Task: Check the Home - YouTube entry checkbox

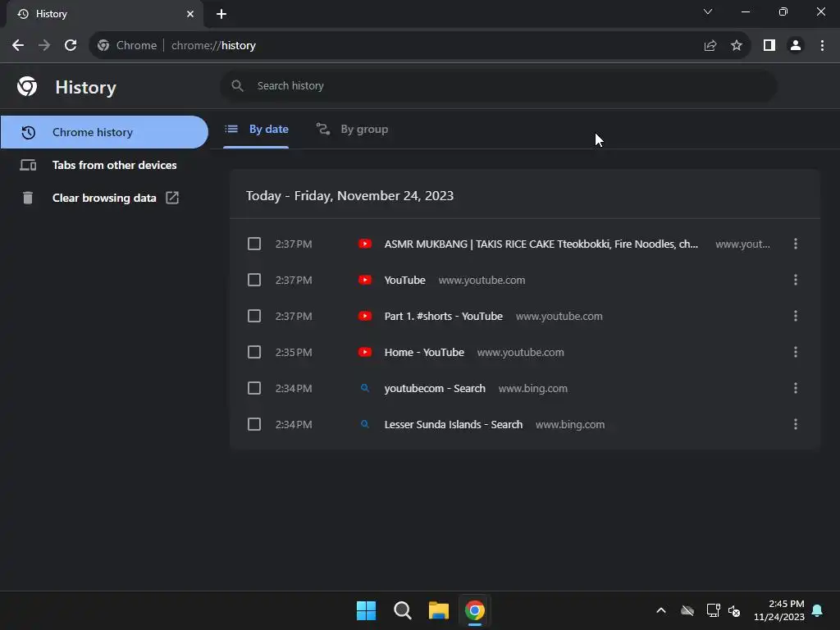Action: pos(254,353)
